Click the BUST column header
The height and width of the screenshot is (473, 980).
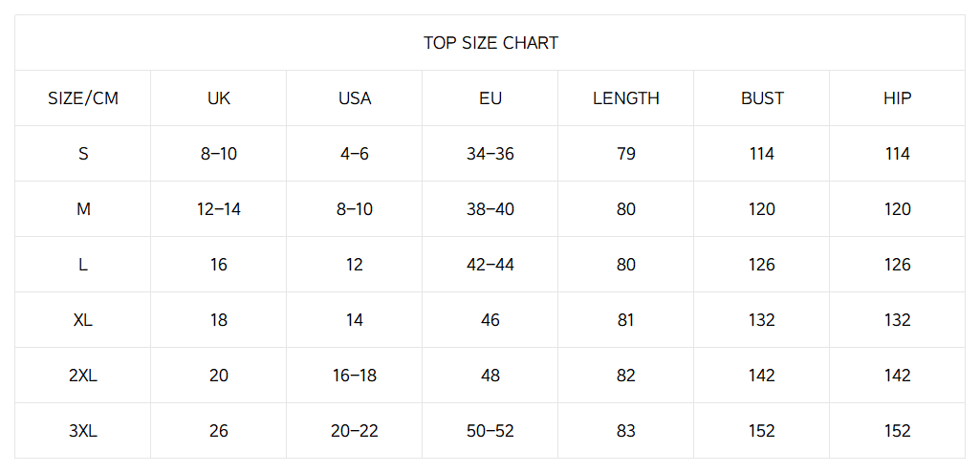coord(762,98)
